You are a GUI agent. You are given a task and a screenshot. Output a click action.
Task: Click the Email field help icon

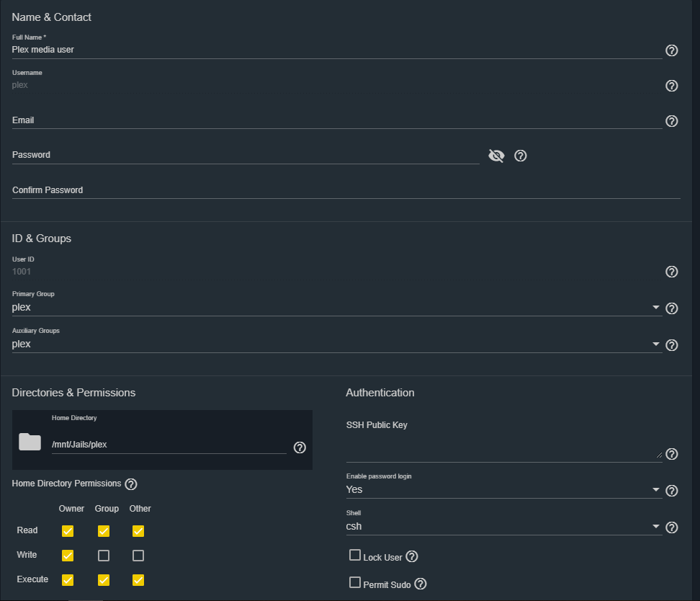pos(671,121)
